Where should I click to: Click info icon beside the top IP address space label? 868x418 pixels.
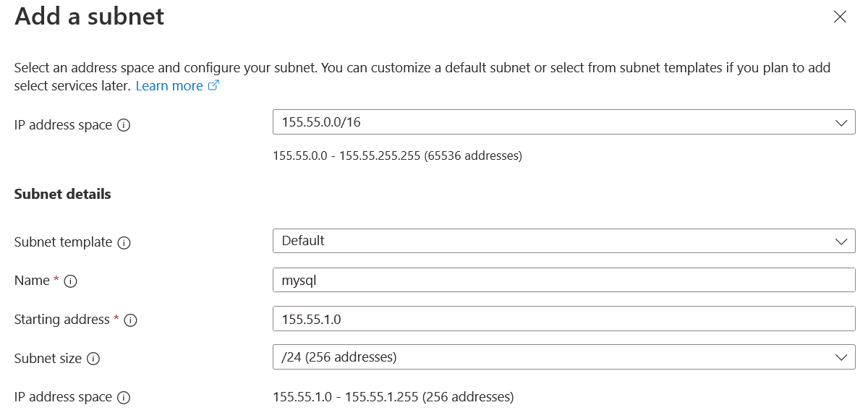click(x=124, y=125)
